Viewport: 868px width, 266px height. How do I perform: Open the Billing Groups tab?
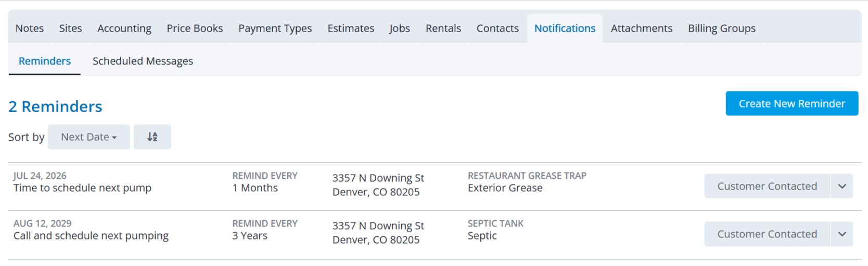pos(722,28)
